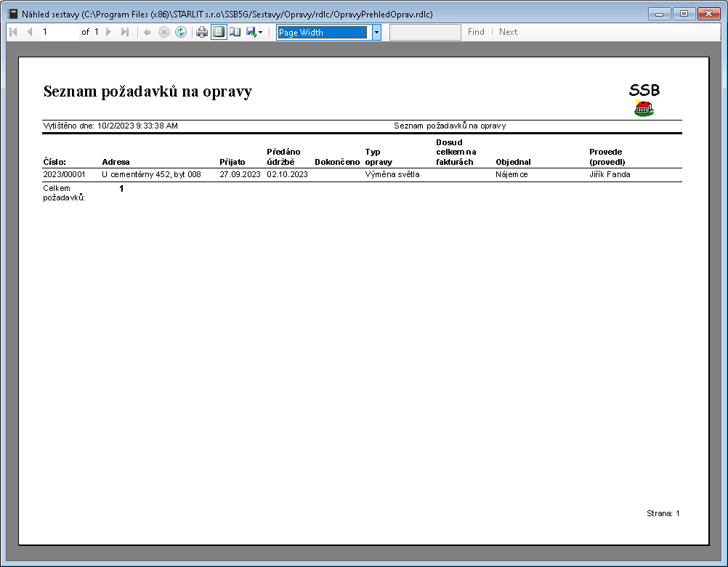The height and width of the screenshot is (567, 728).
Task: Click the Find button
Action: click(476, 32)
